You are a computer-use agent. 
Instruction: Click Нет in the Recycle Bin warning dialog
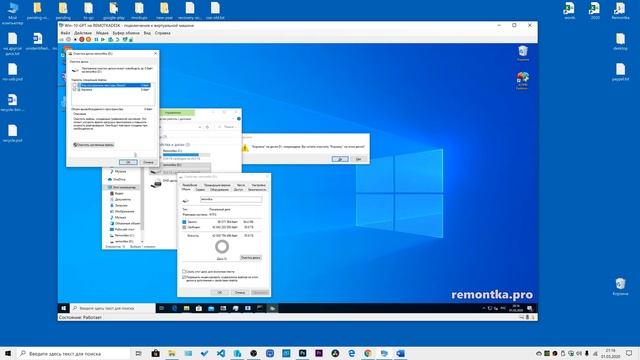click(x=358, y=159)
